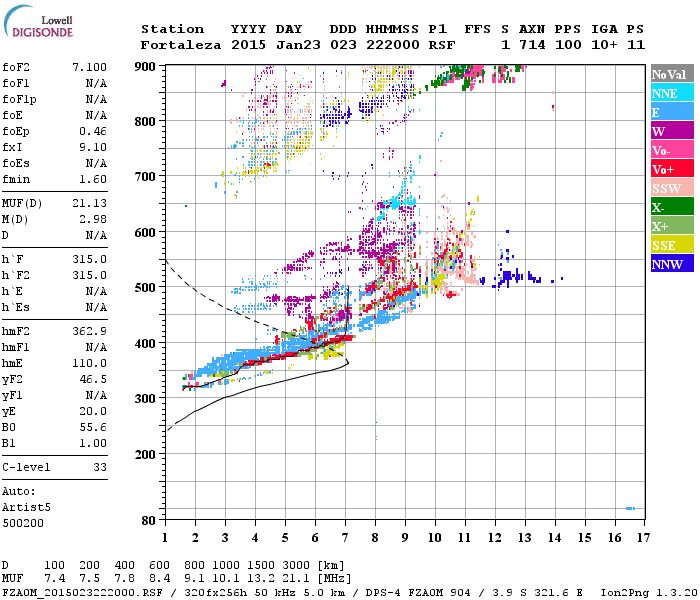Click the foF1 N/A value
This screenshot has width=700, height=600.
tap(96, 83)
